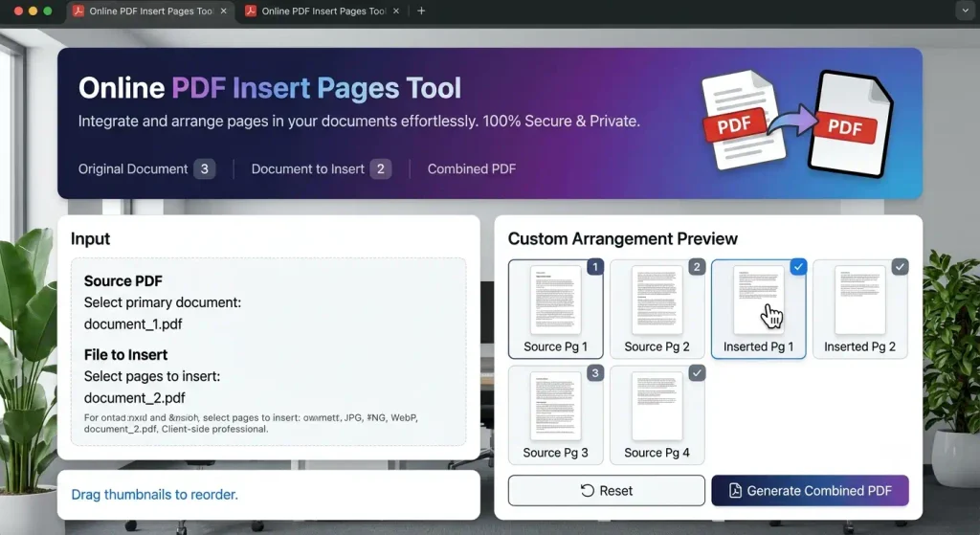Click order badge 3 on Source Pg 3
The width and height of the screenshot is (980, 535).
(x=595, y=373)
